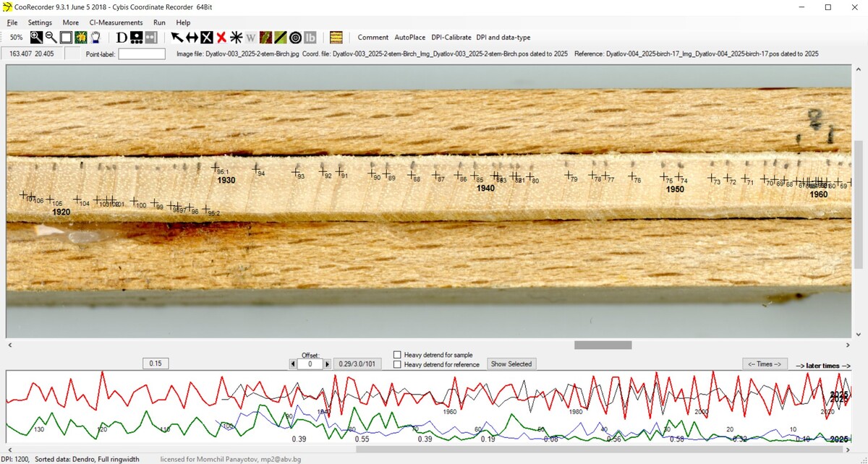Viewport: 868px width, 464px height.
Task: Increase Offset with the right arrow
Action: [x=327, y=364]
